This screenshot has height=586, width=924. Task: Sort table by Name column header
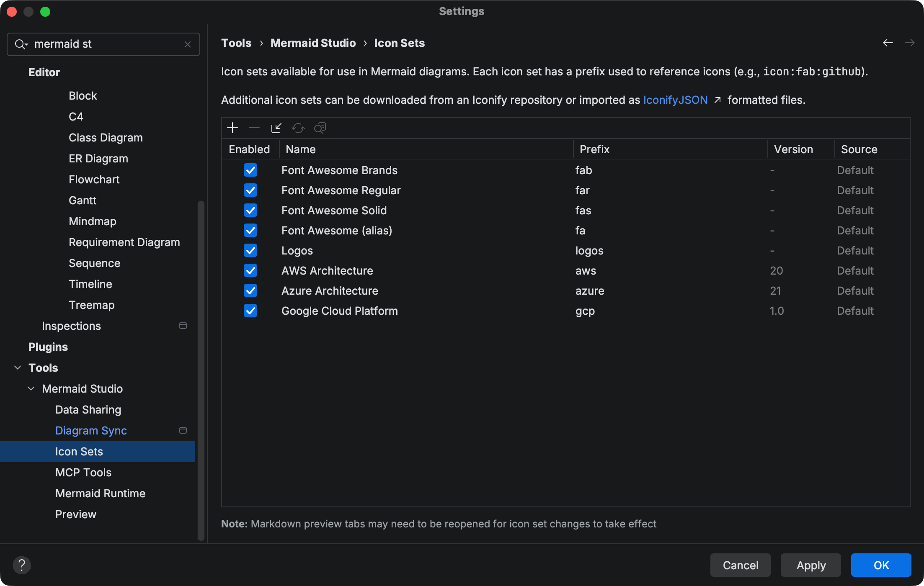click(426, 149)
